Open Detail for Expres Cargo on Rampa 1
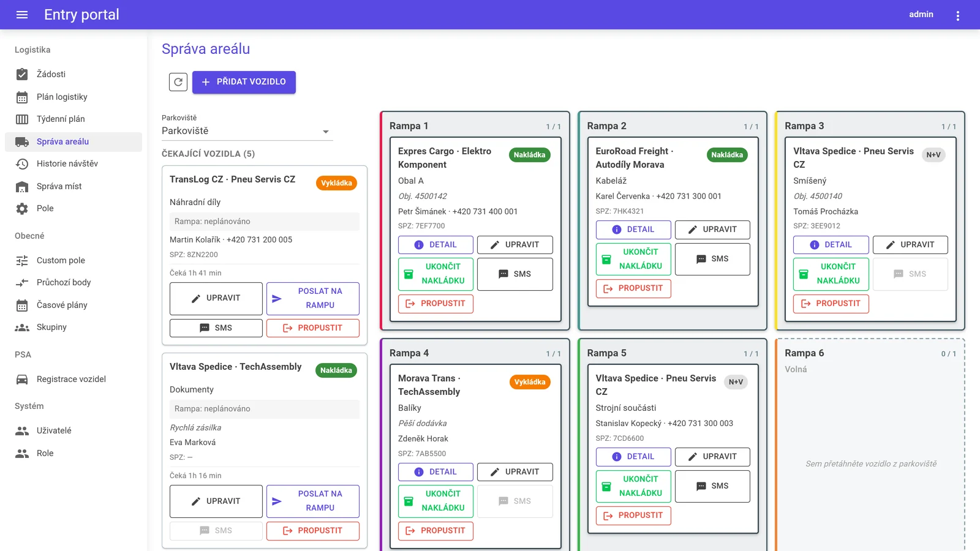 click(435, 245)
